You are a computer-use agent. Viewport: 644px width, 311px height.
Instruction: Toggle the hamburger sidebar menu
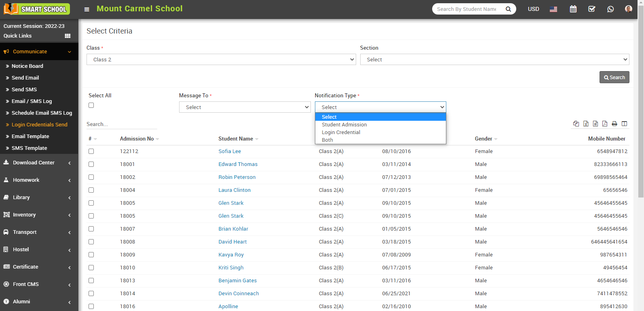tap(87, 9)
